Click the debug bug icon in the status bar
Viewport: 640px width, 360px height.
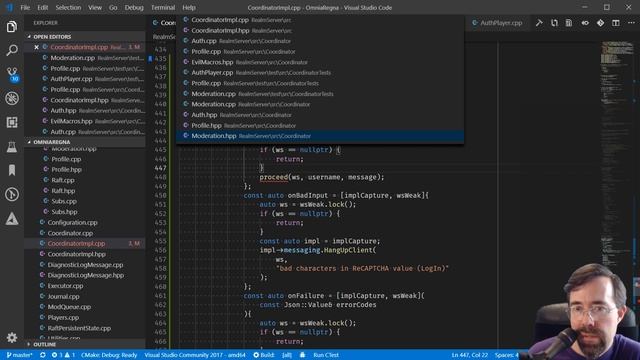click(302, 355)
